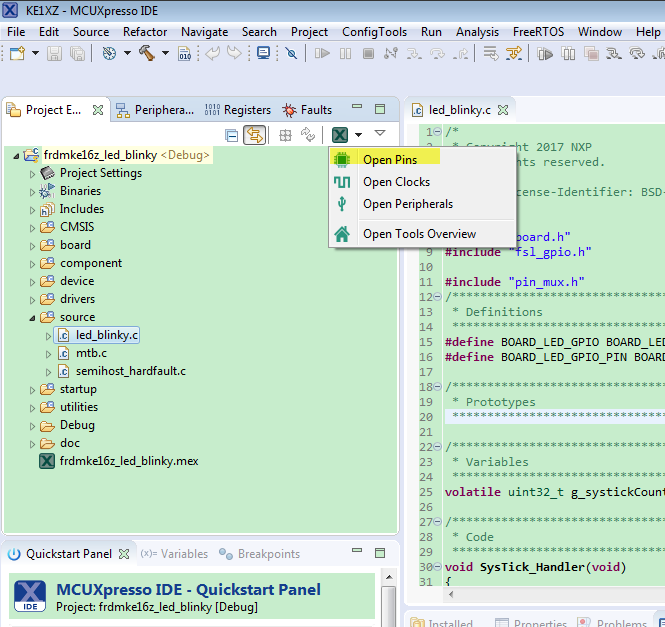This screenshot has width=665, height=627.
Task: Click the New project toolbar icon
Action: [17, 53]
